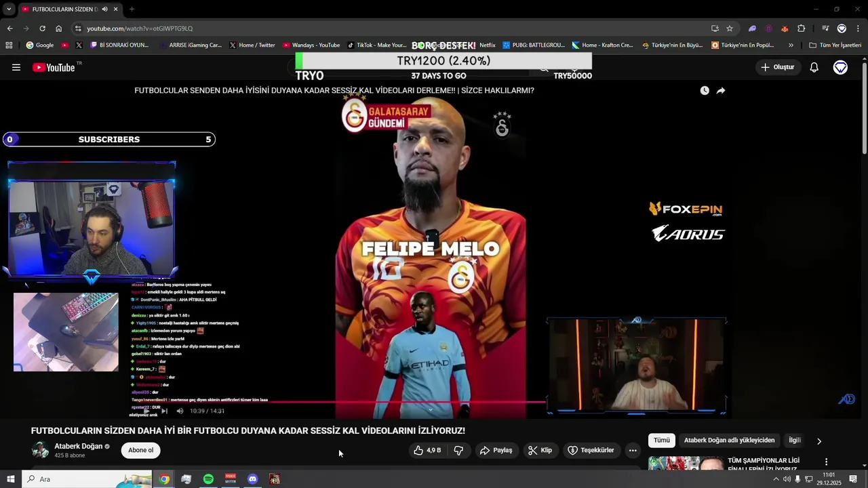View site information icon in address bar
868x488 pixels.
[x=78, y=28]
